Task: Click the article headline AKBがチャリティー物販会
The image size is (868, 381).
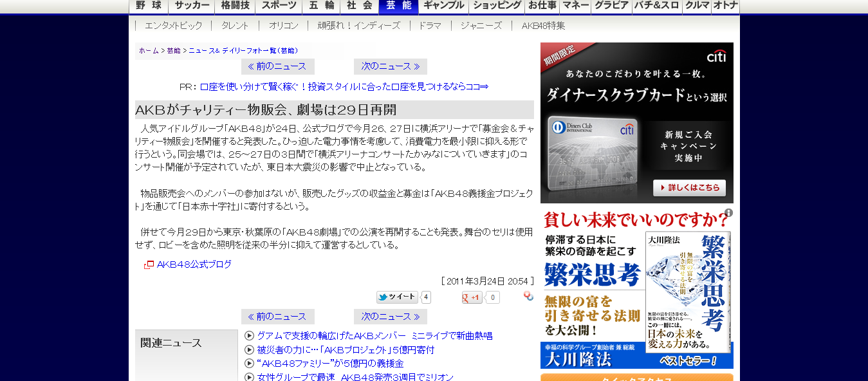Action: (266, 109)
